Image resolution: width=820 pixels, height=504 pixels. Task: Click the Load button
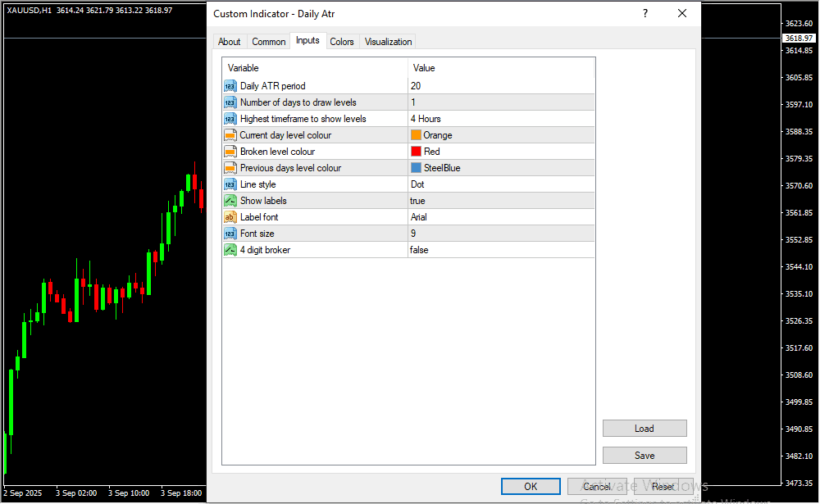coord(644,429)
